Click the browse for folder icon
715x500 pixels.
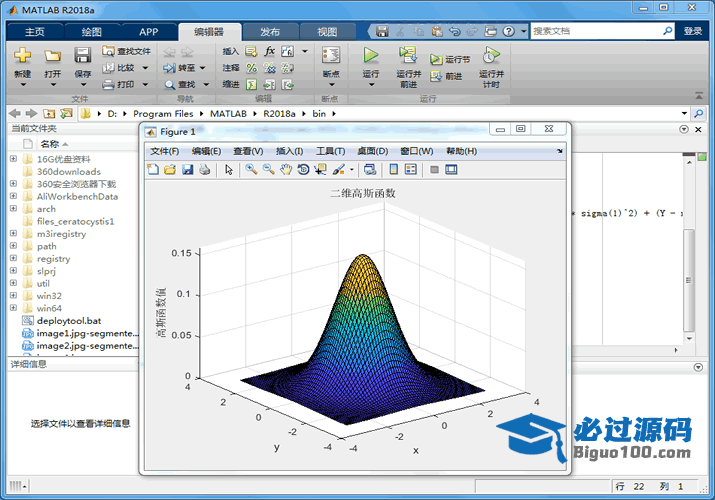[66, 113]
